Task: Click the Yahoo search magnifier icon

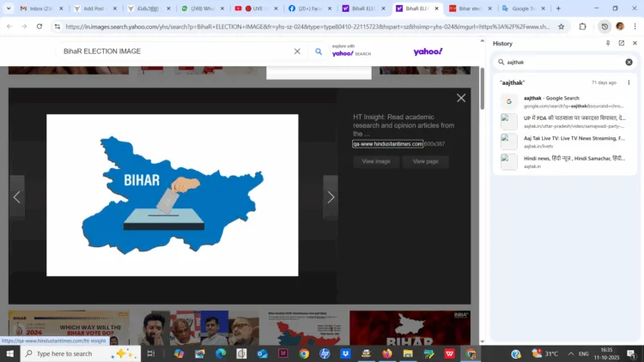Action: (x=319, y=51)
